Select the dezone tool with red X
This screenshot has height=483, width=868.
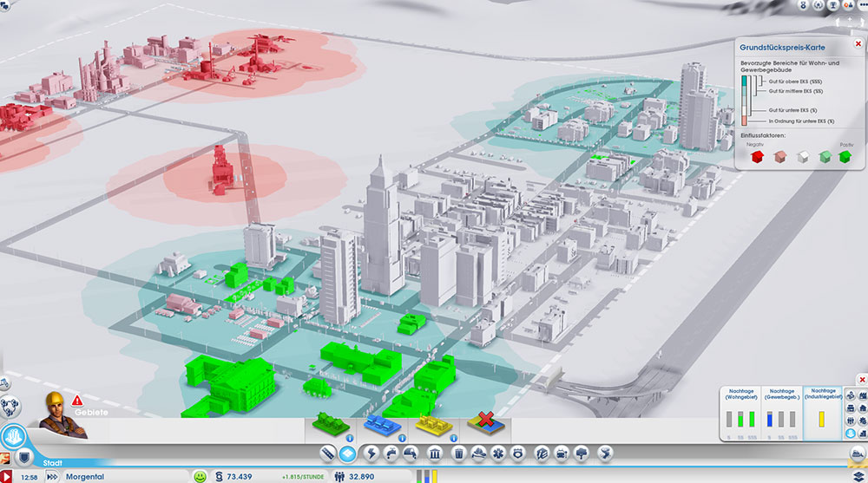click(485, 422)
